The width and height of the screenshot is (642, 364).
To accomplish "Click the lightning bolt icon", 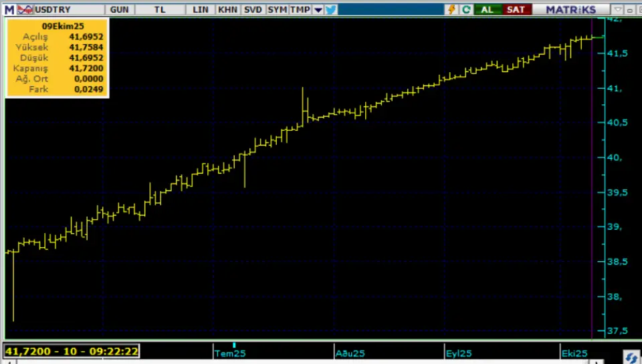I will 452,9.
